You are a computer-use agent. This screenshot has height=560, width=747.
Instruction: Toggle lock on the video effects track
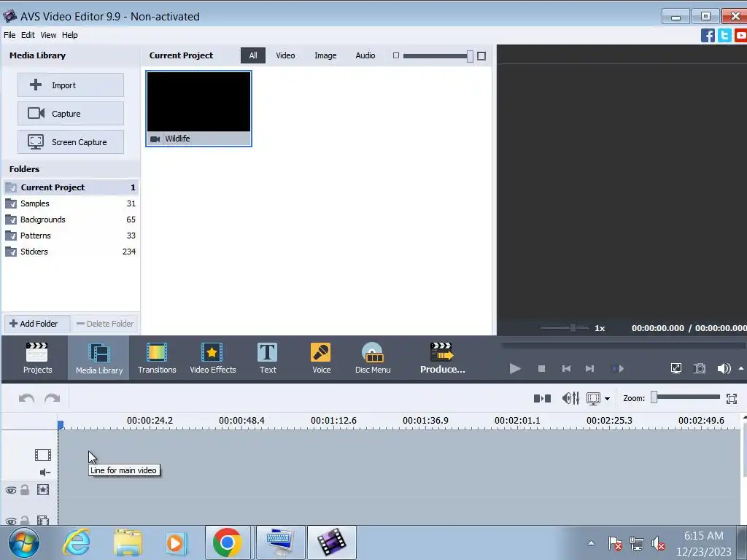(25, 489)
